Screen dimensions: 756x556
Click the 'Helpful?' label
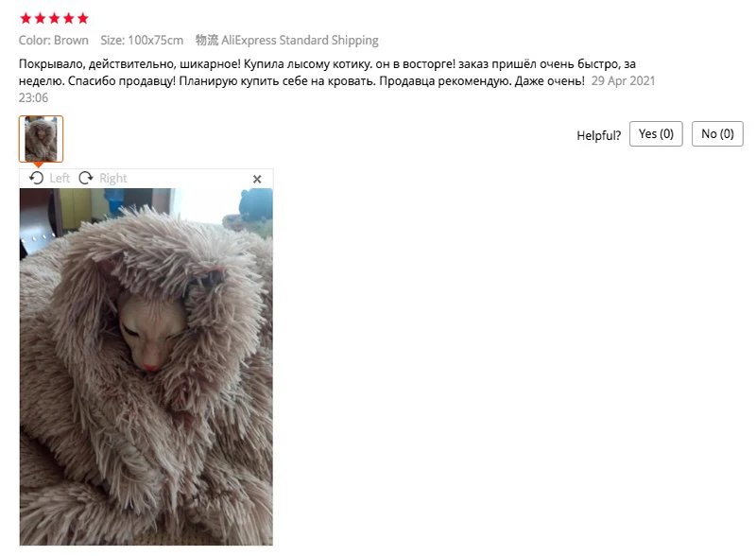[599, 135]
